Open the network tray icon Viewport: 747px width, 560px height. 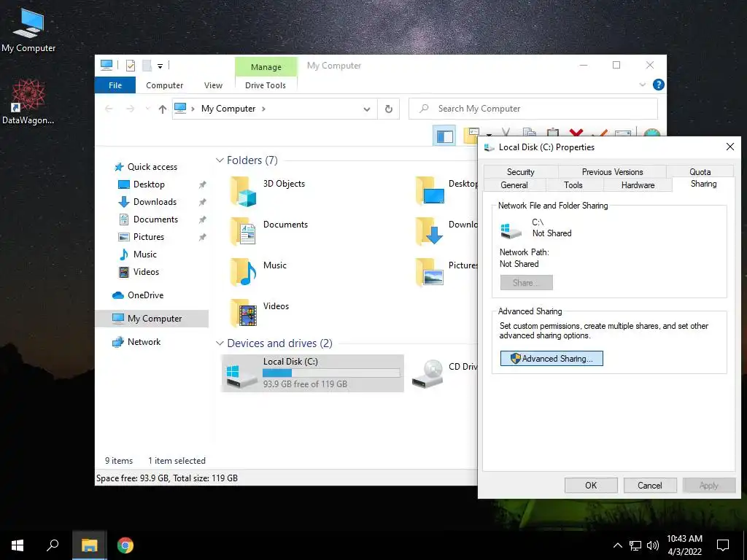[635, 545]
